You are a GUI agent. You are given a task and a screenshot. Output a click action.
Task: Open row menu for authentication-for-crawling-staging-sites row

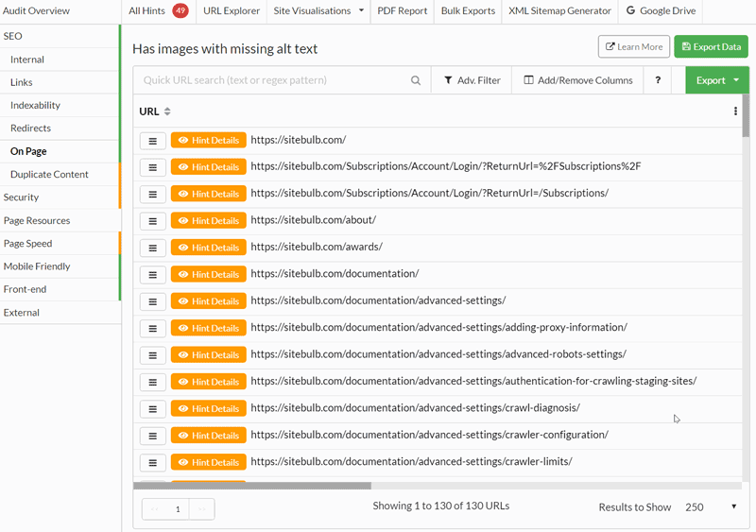point(153,383)
